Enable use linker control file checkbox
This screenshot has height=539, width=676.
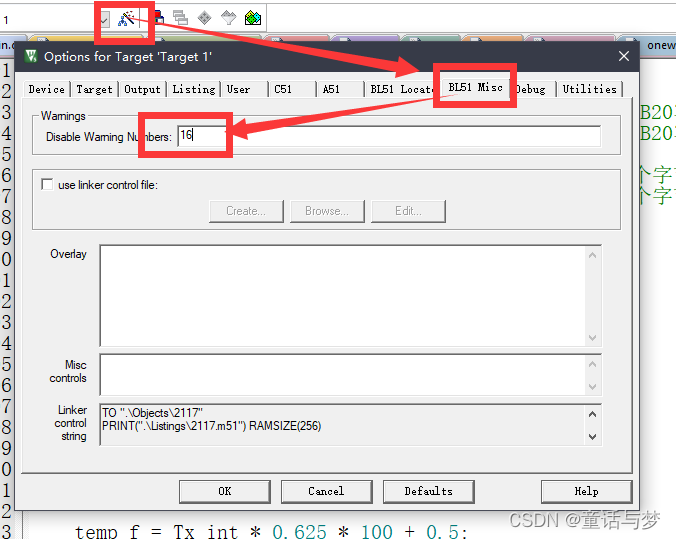(x=47, y=185)
